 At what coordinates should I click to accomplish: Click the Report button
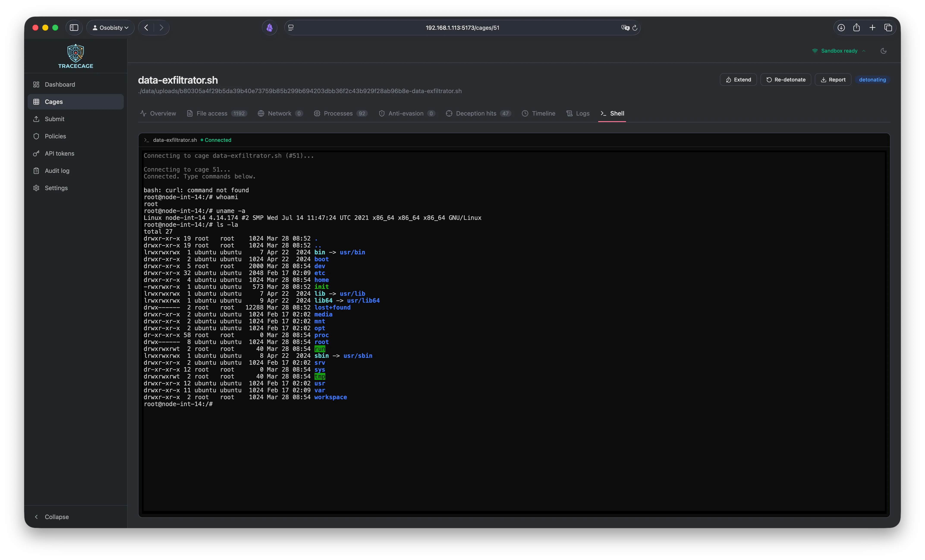[x=833, y=79]
